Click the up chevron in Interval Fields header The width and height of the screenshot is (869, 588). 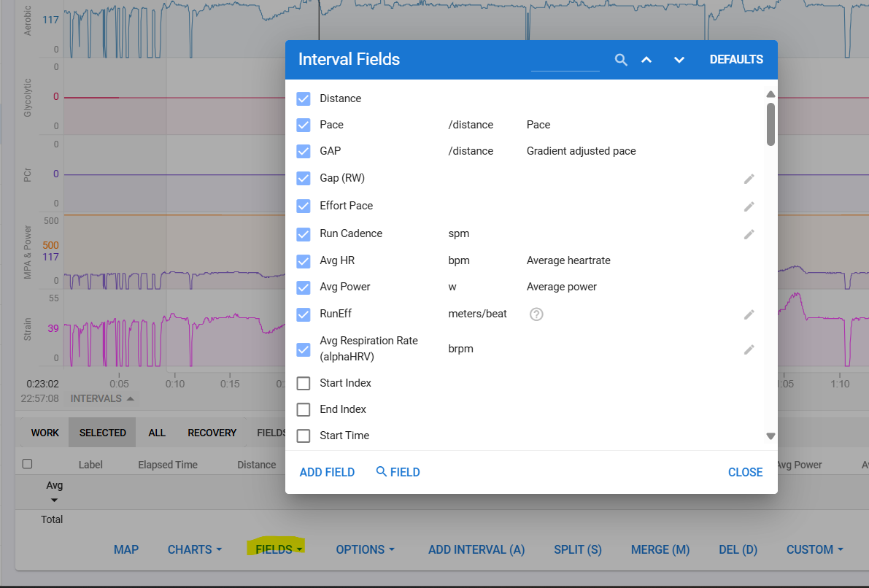646,60
